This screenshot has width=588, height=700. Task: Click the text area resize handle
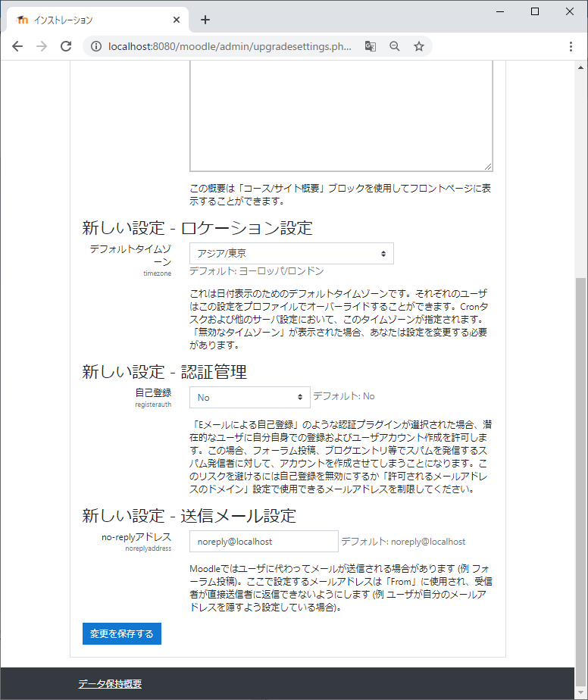pyautogui.click(x=488, y=167)
